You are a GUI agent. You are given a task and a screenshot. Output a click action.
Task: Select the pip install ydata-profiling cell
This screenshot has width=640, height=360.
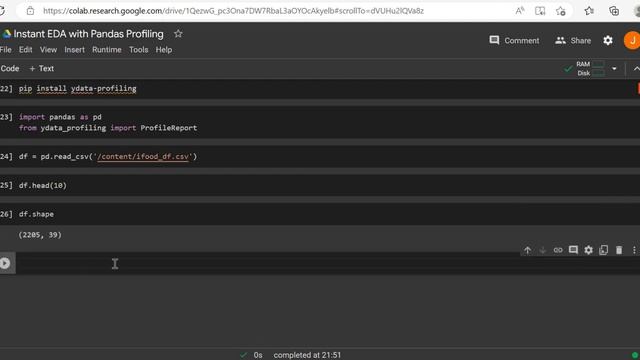pyautogui.click(x=78, y=89)
